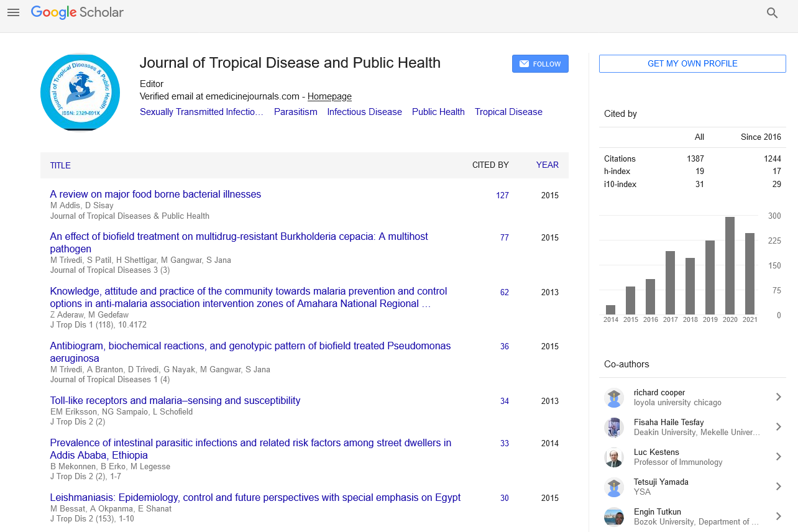This screenshot has width=798, height=532.
Task: Open the hamburger menu icon
Action: click(13, 12)
